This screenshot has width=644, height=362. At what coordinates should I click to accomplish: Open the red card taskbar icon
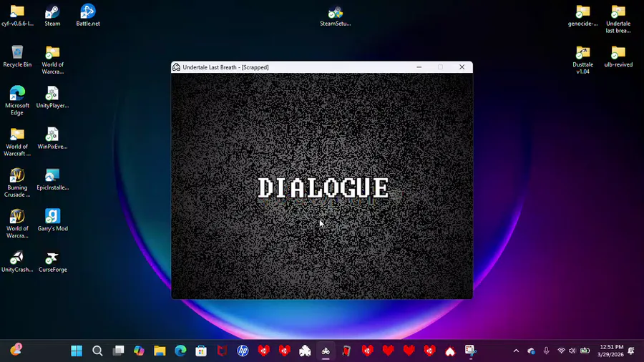click(346, 351)
